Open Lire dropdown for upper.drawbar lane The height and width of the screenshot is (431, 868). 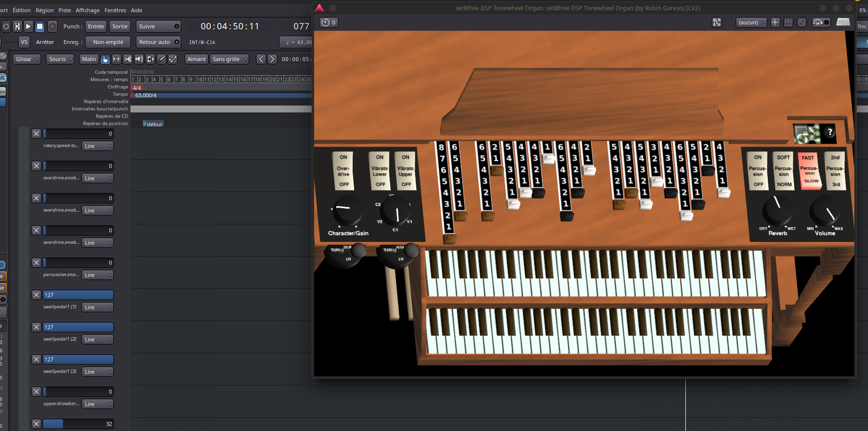pos(98,404)
